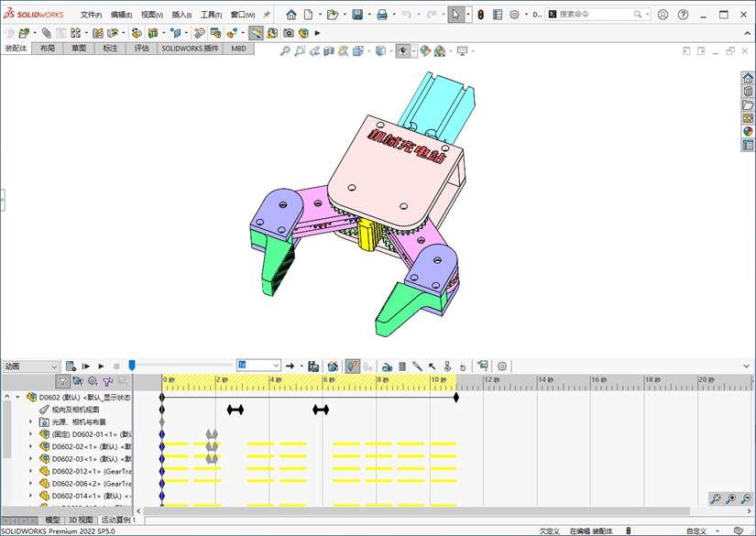The height and width of the screenshot is (536, 756).
Task: Add a motor to the motion study
Action: (x=387, y=366)
